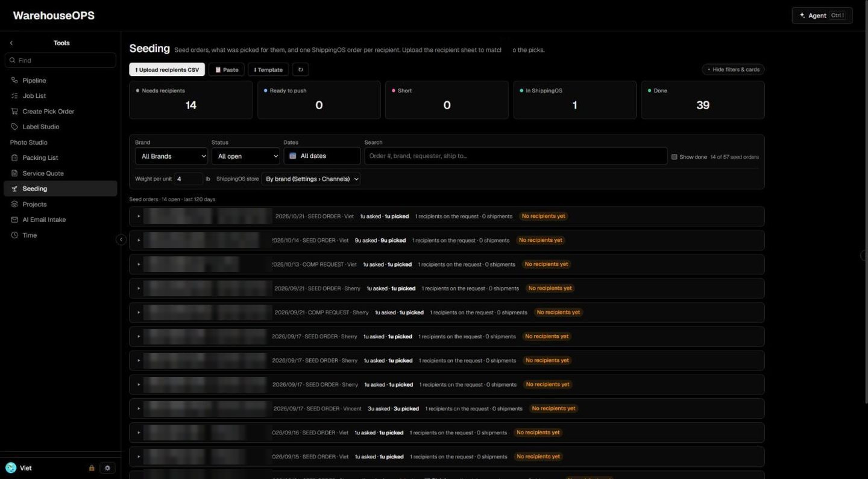Select the Ready to push card

[319, 100]
